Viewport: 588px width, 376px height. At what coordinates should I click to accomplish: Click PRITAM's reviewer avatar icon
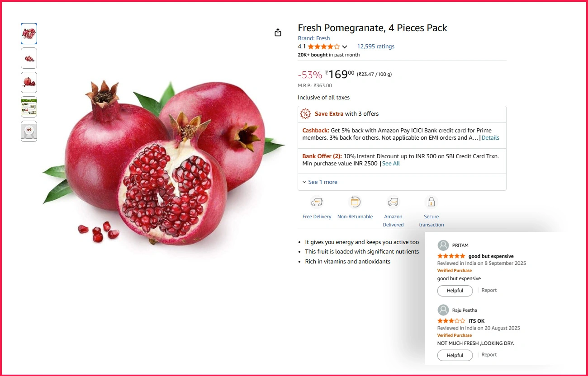tap(443, 245)
